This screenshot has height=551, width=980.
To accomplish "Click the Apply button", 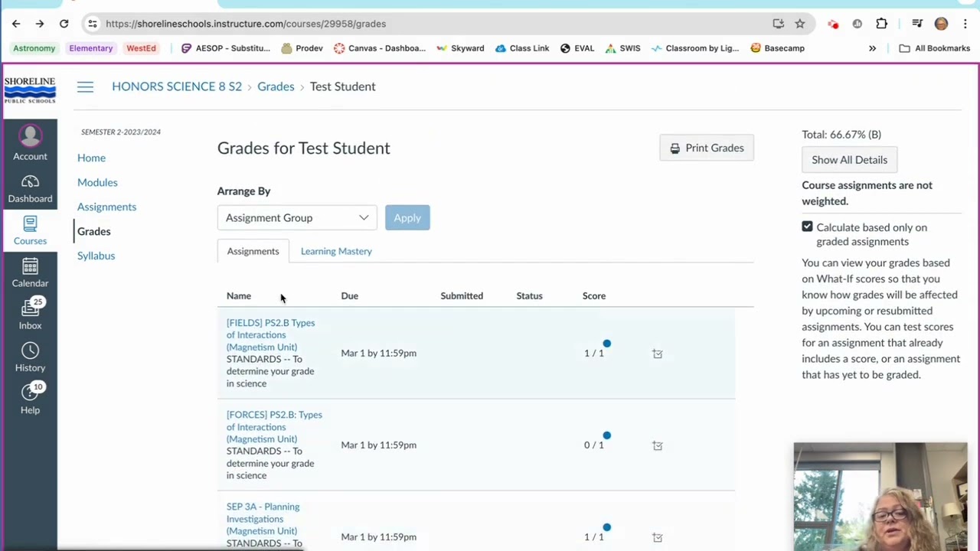I will (407, 218).
